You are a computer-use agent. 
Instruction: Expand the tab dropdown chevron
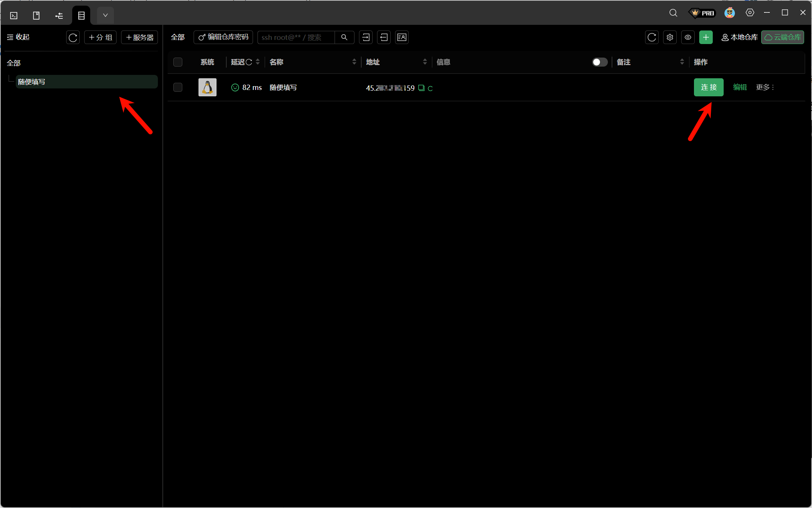click(x=105, y=15)
